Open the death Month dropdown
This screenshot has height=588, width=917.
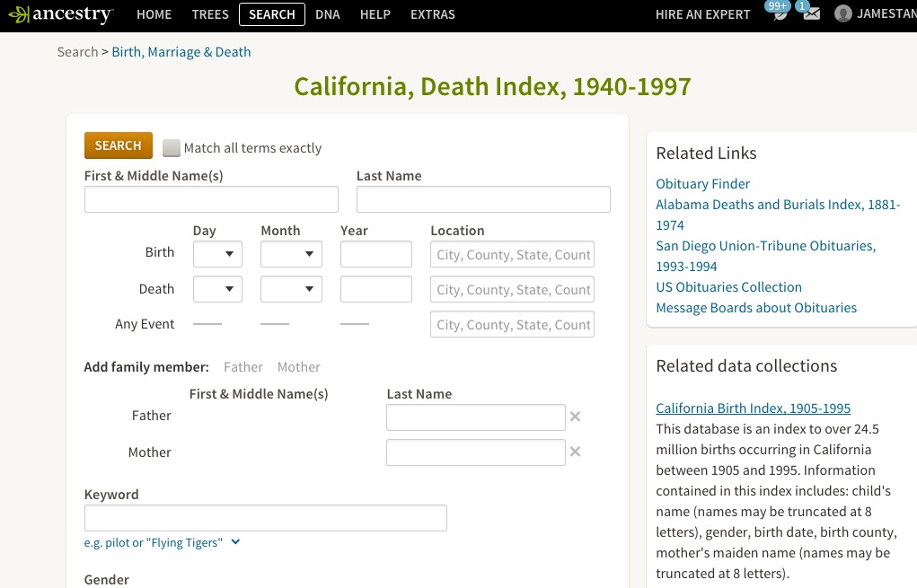point(291,288)
